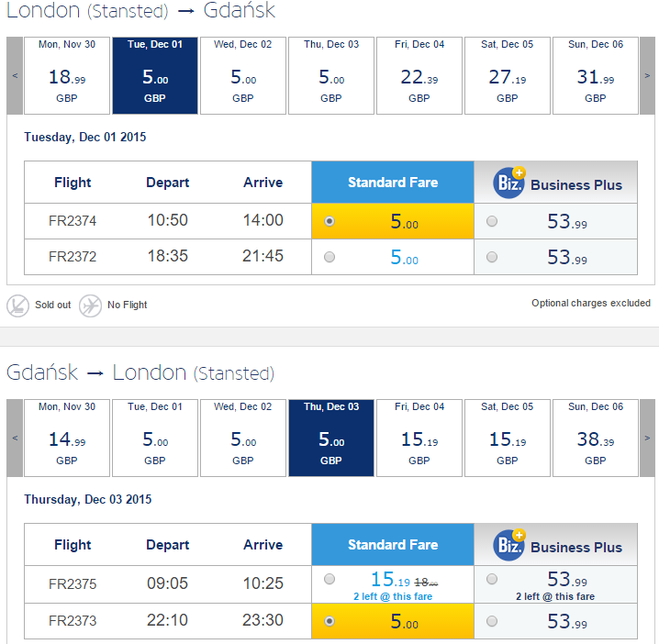The width and height of the screenshot is (659, 644).
Task: Select Standard Fare 15.19 for flight FR2375
Action: click(x=329, y=579)
